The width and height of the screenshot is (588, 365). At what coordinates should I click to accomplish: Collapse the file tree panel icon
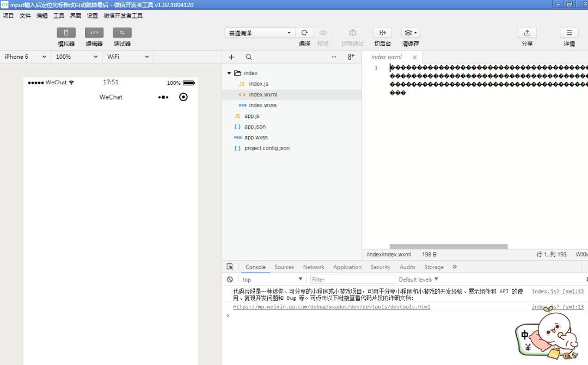point(351,57)
